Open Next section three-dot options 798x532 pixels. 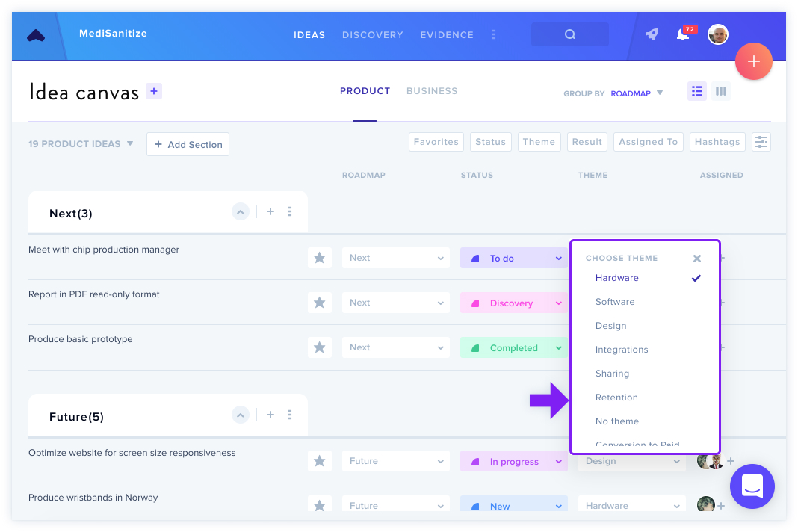coord(290,211)
